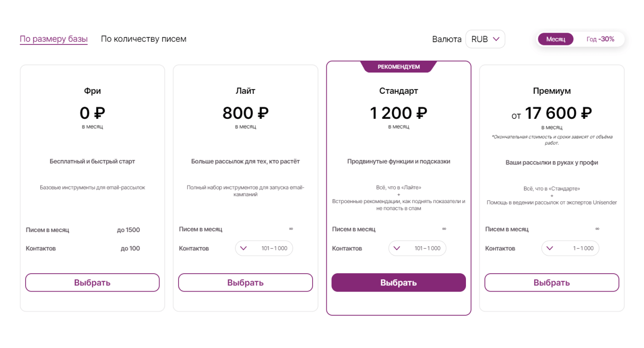Click the Валюта label

coord(447,39)
